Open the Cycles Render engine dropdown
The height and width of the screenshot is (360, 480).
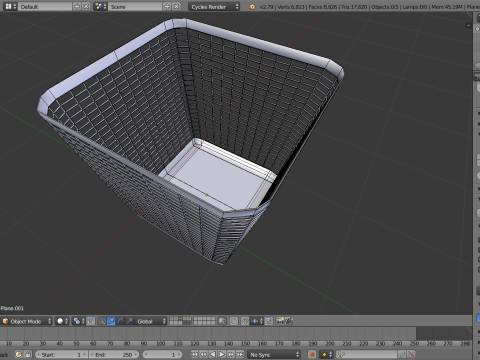tap(214, 6)
